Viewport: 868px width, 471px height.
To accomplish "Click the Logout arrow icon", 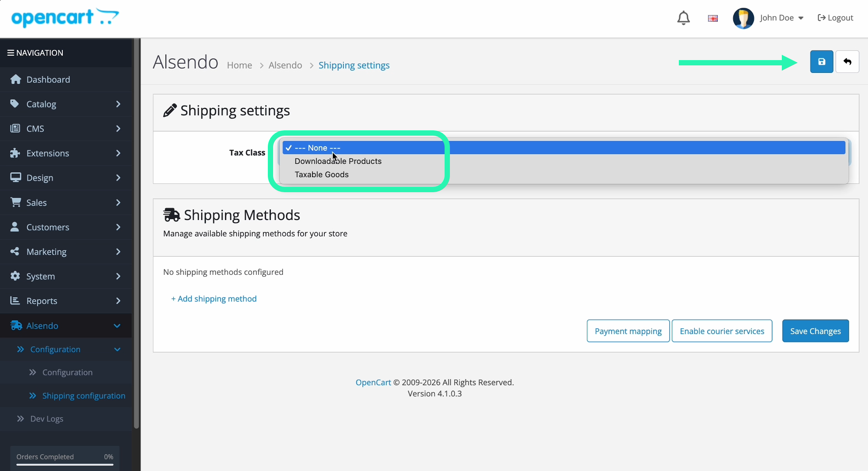I will pyautogui.click(x=822, y=18).
